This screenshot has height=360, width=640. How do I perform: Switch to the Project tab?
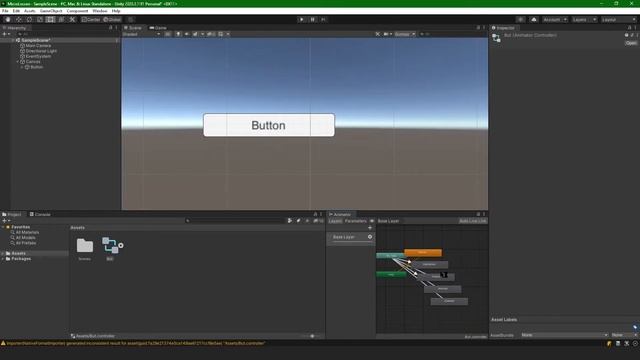click(x=12, y=214)
